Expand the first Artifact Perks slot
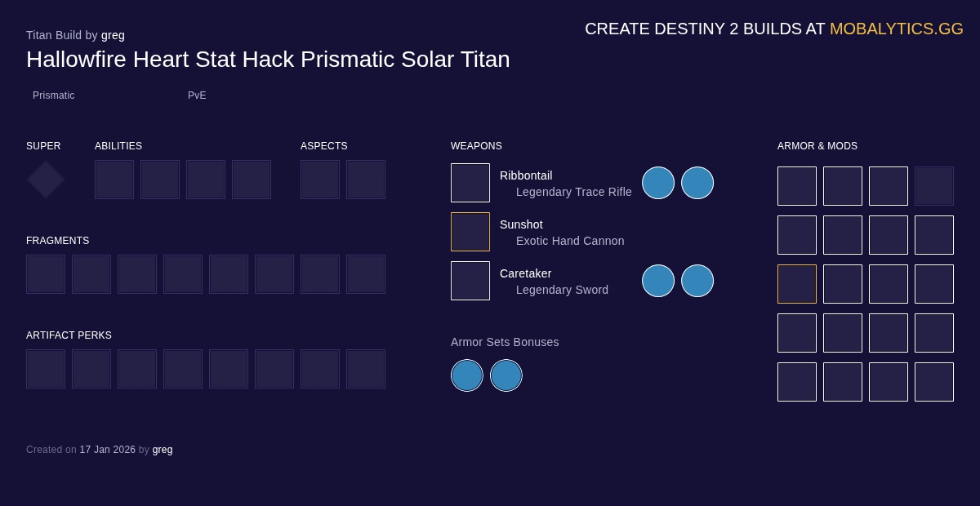This screenshot has width=980, height=506. tap(46, 369)
